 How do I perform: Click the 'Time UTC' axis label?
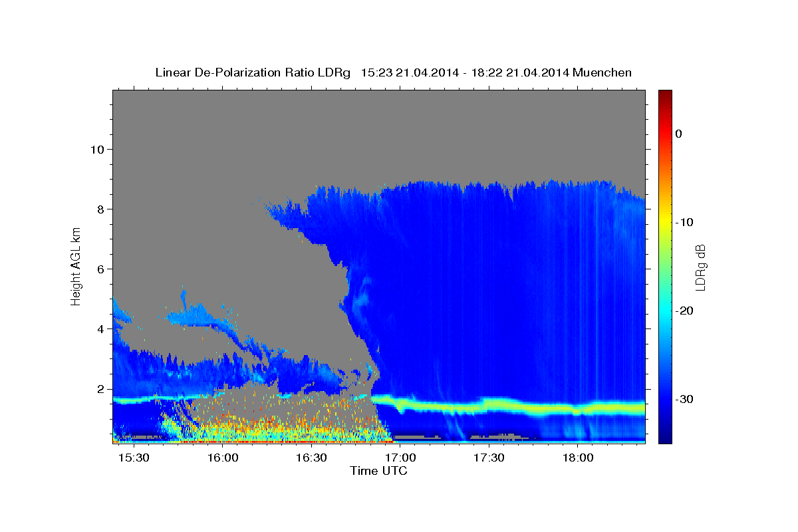(378, 471)
